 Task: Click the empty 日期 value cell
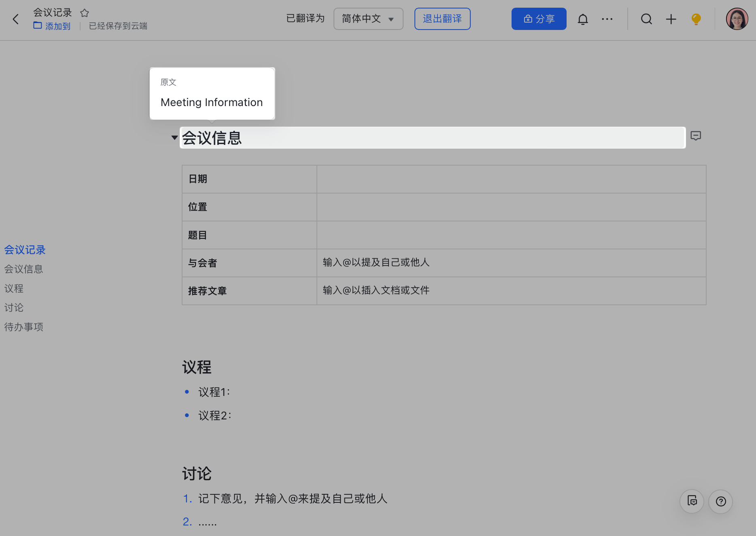coord(511,179)
